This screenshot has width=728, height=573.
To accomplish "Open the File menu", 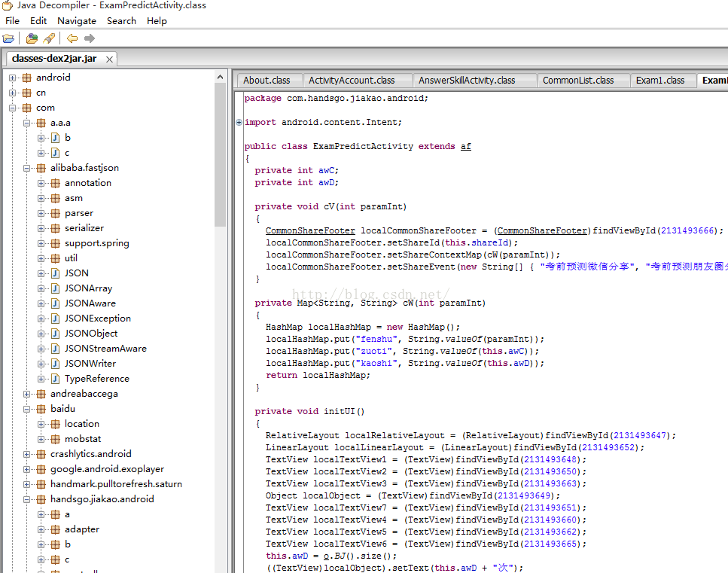I will click(12, 21).
